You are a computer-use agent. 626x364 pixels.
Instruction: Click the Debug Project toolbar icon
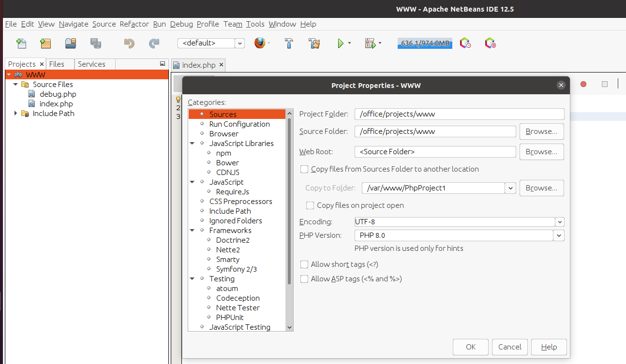(371, 44)
